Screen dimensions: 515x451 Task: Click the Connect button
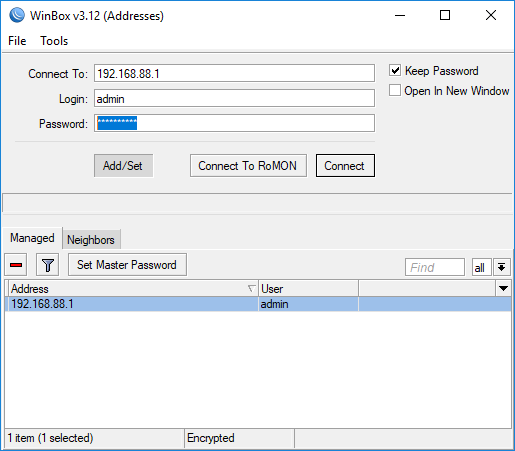point(345,166)
